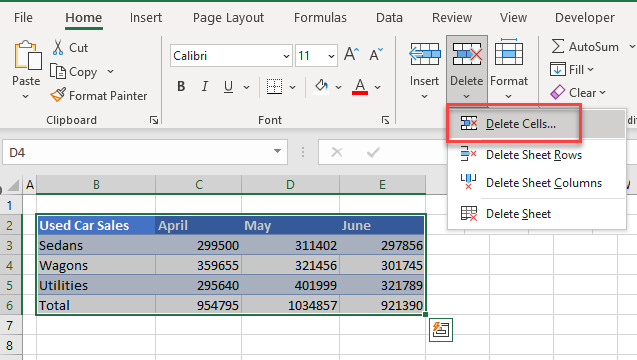Open the File tab
The height and width of the screenshot is (360, 637).
23,17
